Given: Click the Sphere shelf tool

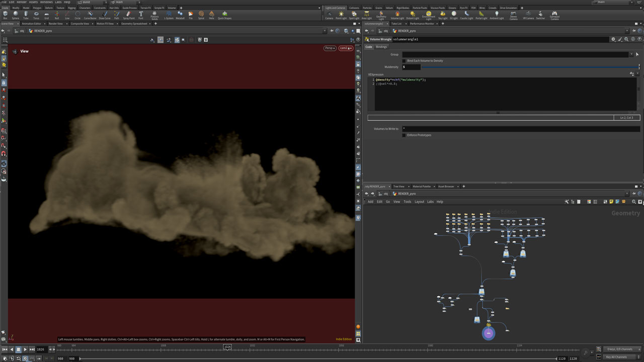Looking at the screenshot, I should coord(16,15).
